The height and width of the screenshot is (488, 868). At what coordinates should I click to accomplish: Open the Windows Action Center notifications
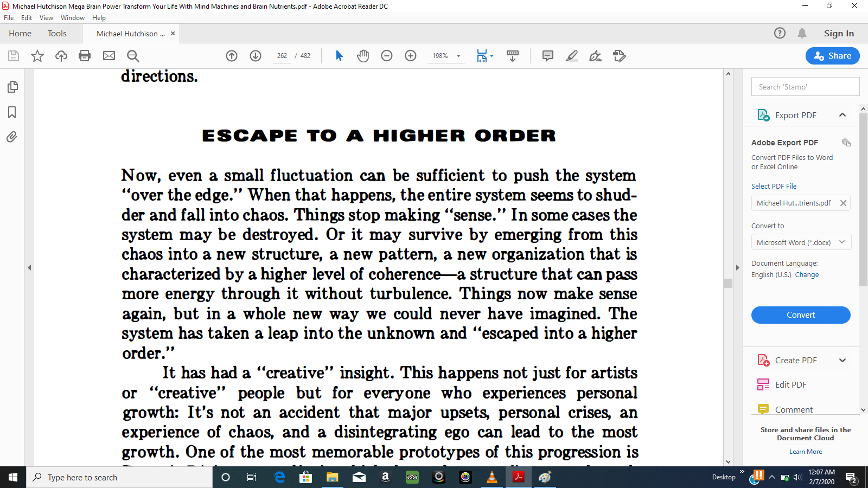pos(851,478)
